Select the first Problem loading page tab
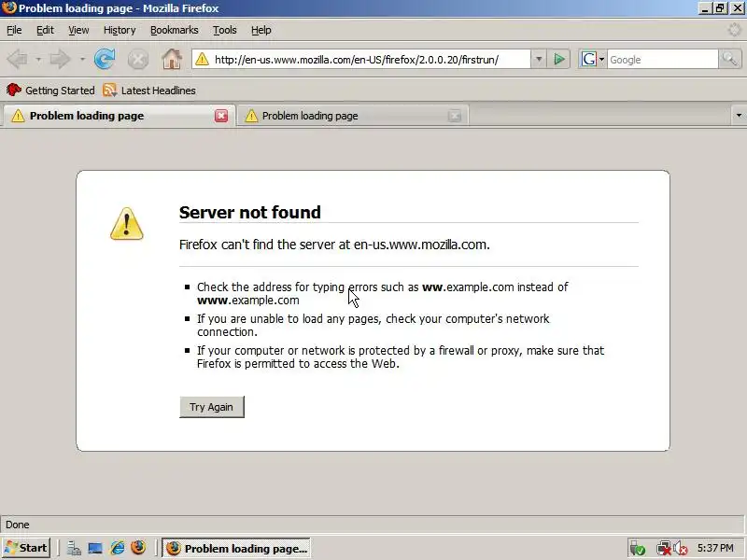This screenshot has width=747, height=560. pos(120,116)
